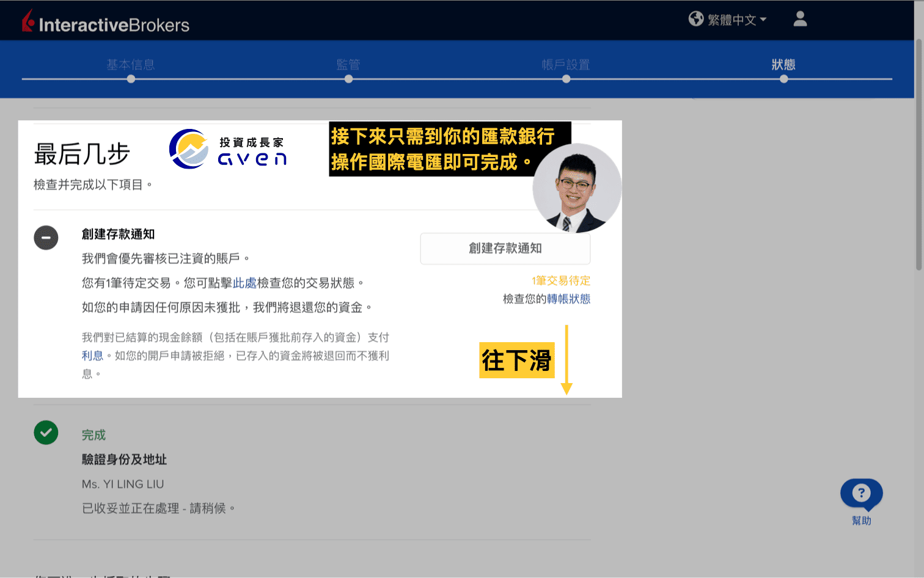
Task: Click the blue Help question mark icon
Action: [861, 494]
